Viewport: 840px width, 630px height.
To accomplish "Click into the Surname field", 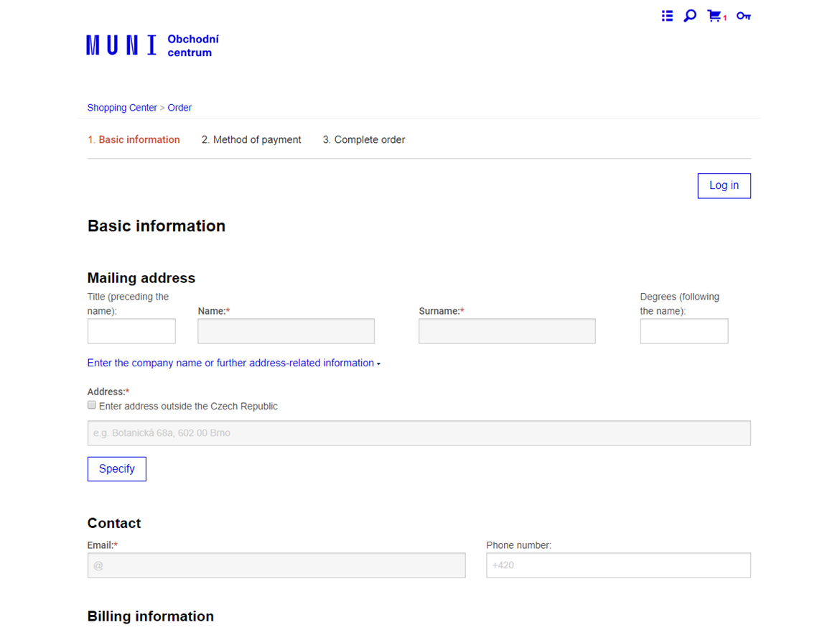I will coord(507,331).
